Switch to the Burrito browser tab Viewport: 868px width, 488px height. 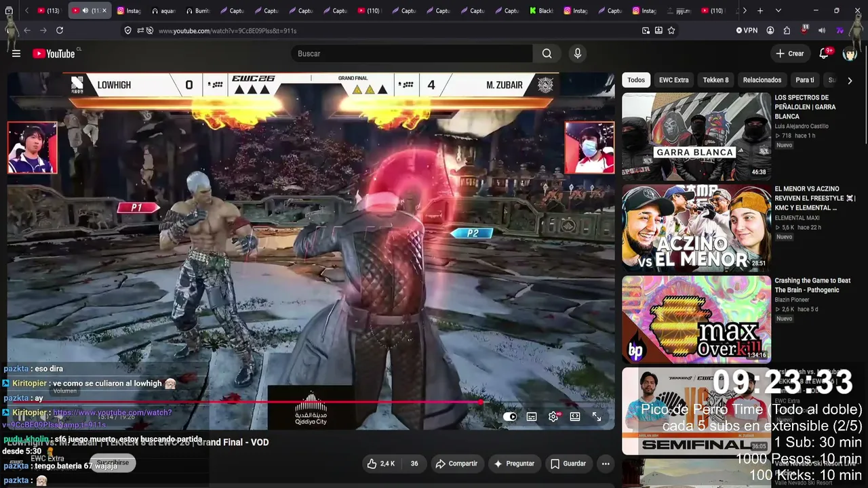(197, 11)
